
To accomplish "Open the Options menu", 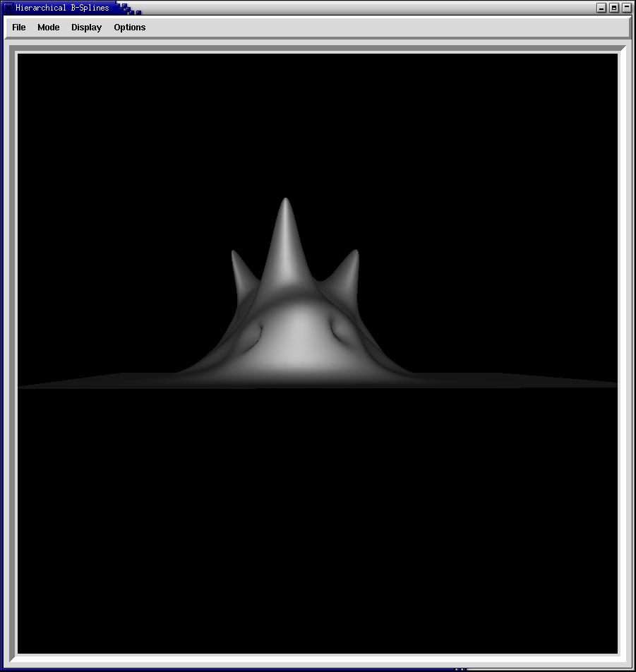I will pyautogui.click(x=130, y=28).
